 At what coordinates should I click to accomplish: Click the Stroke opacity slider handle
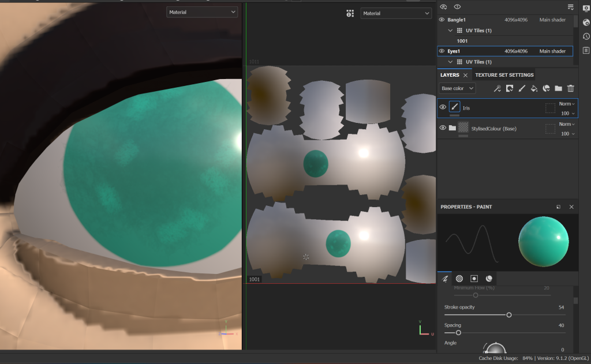point(509,315)
